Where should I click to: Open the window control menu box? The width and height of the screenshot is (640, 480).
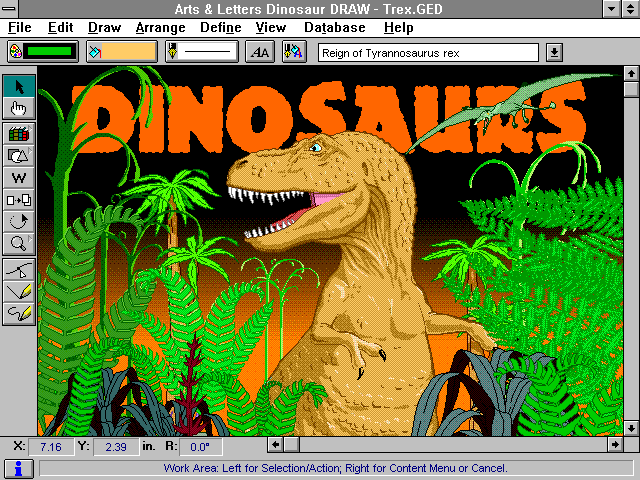(9, 9)
